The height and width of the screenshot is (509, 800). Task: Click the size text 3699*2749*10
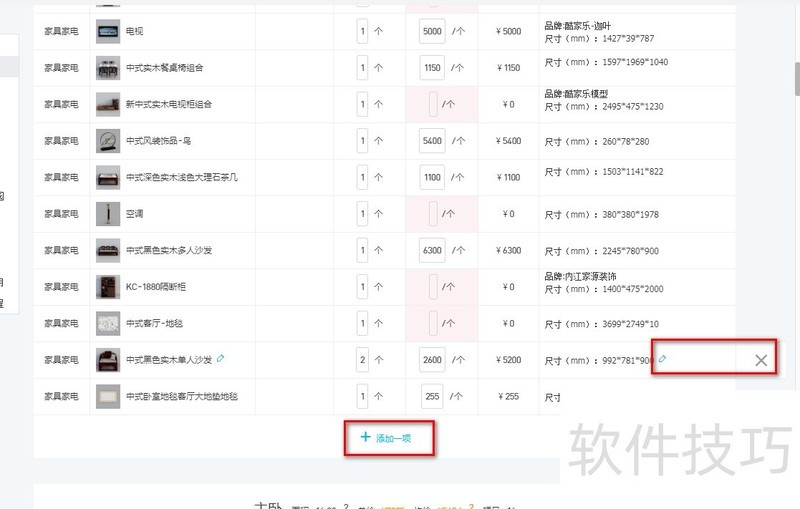[631, 324]
